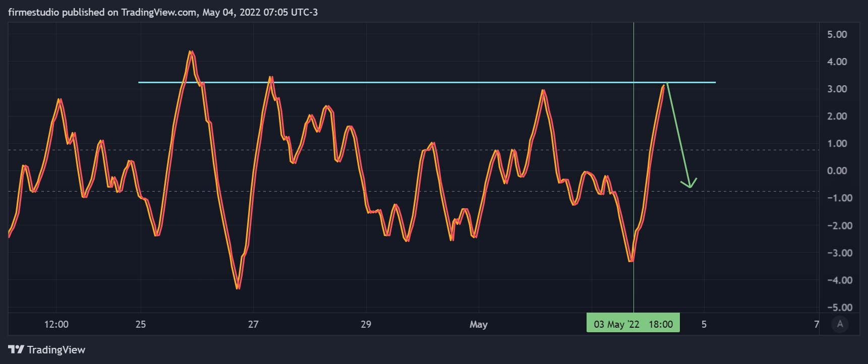Open the TradingView logo link
The height and width of the screenshot is (364, 868).
coord(47,349)
